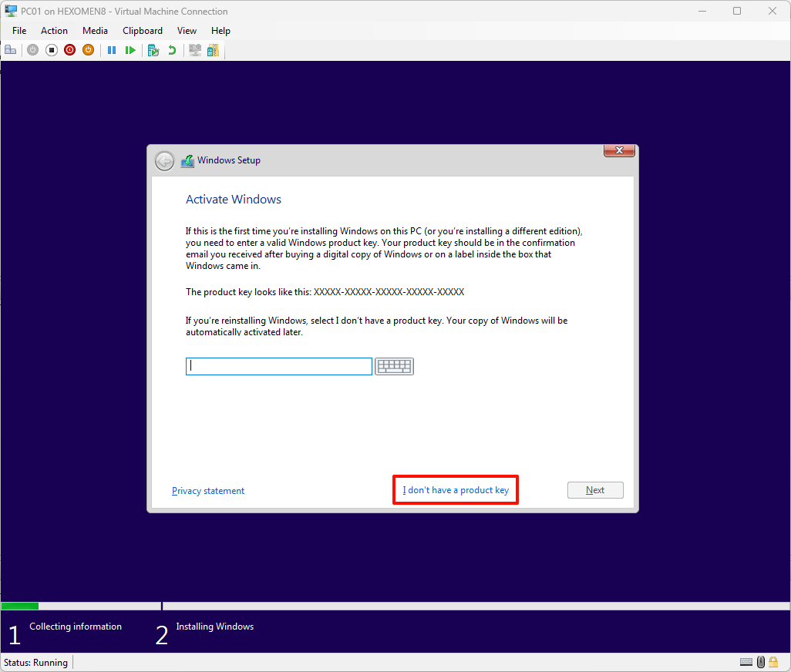This screenshot has width=791, height=672.
Task: Open the View menu
Action: 187,31
